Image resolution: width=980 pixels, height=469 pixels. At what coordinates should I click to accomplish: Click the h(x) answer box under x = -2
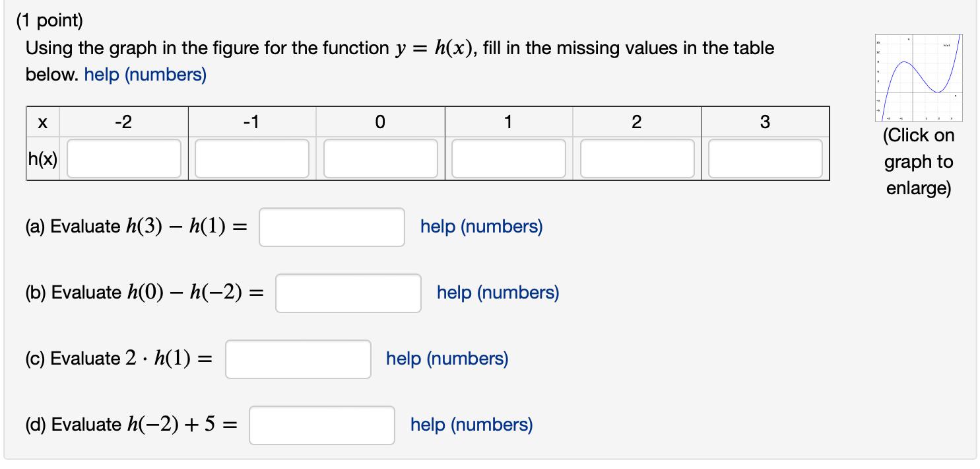(x=123, y=158)
